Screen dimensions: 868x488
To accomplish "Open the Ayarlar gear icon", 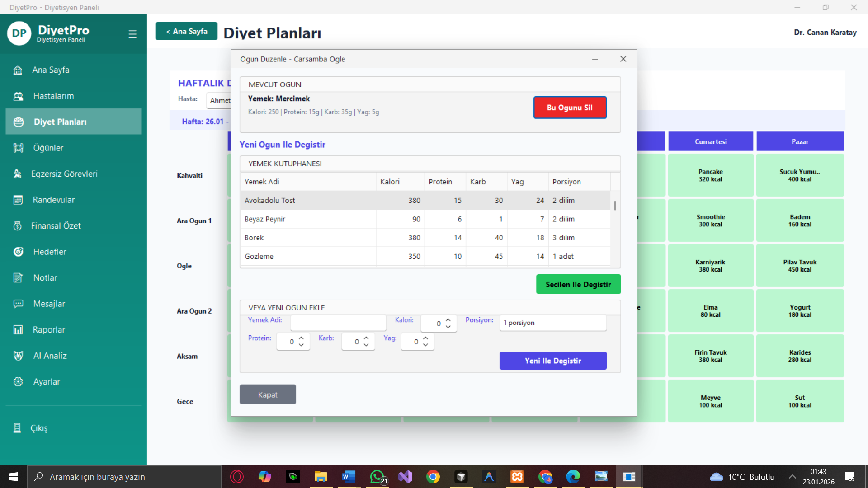I will coord(18,382).
